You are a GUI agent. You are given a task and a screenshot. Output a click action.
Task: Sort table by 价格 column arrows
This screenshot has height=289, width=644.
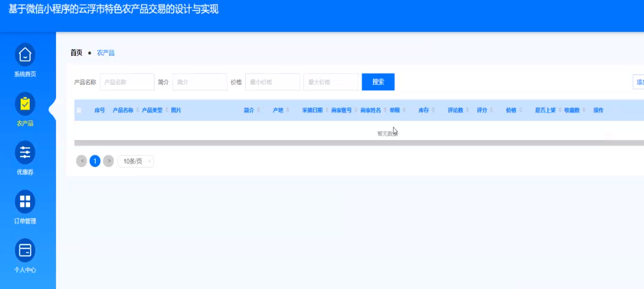pyautogui.click(x=521, y=110)
